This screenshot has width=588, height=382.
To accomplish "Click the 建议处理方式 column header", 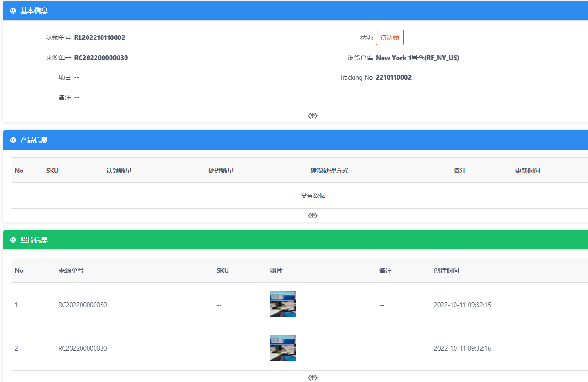I will 330,171.
